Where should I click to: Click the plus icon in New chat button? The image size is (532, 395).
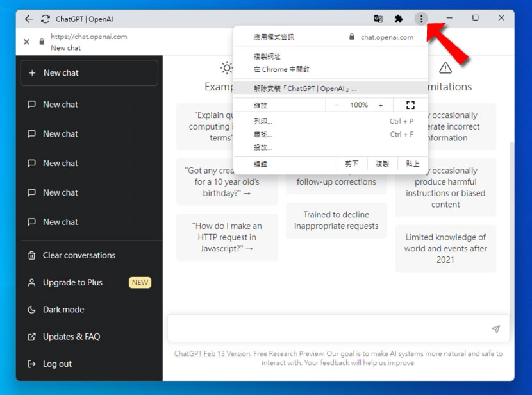pos(32,72)
